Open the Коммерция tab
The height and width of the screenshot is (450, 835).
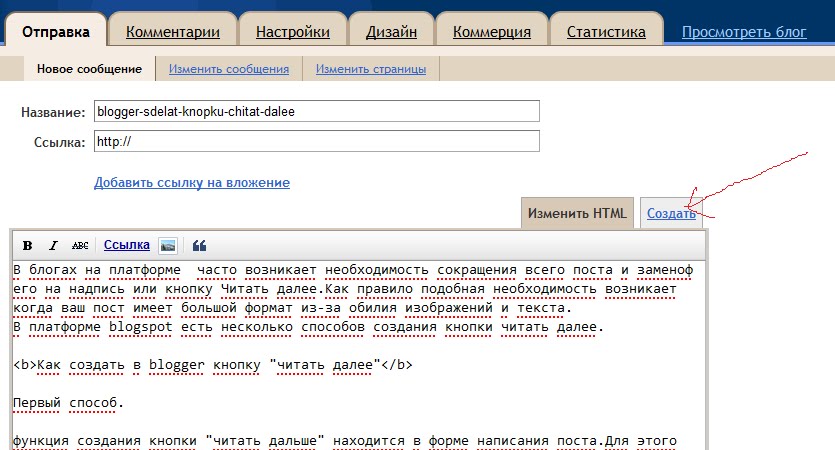pos(492,32)
